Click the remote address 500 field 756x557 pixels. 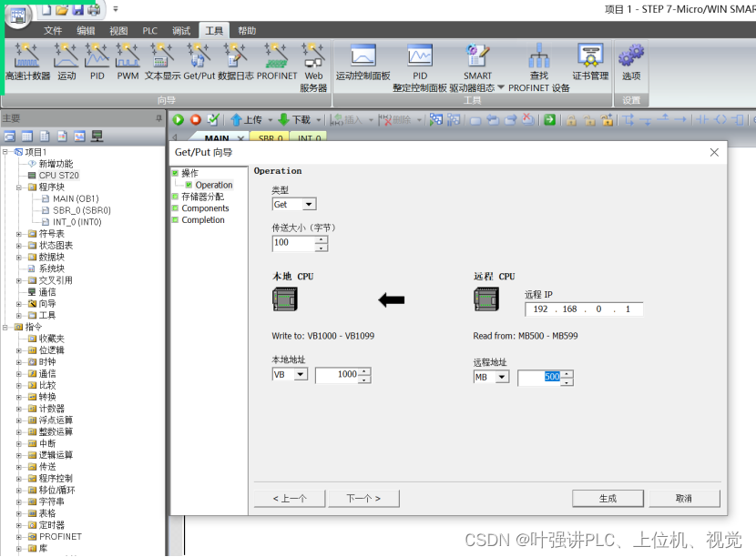point(540,378)
